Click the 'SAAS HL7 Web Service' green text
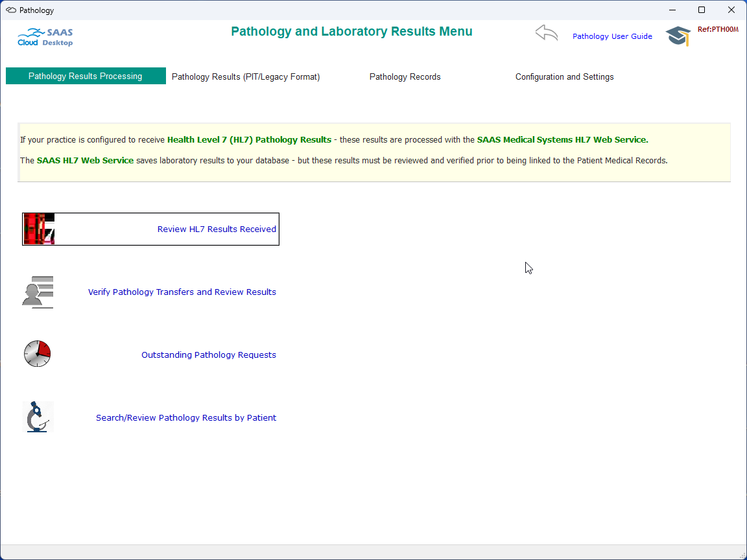Screen dimensions: 747x560 (86, 161)
